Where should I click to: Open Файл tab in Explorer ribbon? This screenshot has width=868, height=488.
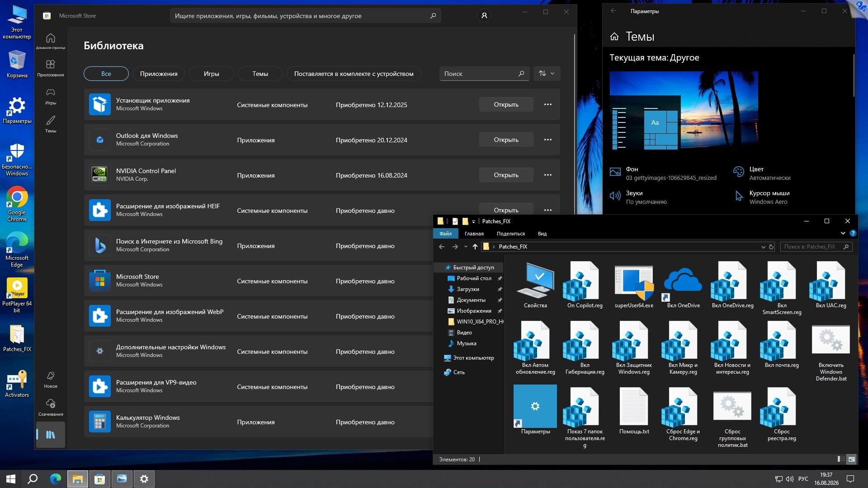446,234
